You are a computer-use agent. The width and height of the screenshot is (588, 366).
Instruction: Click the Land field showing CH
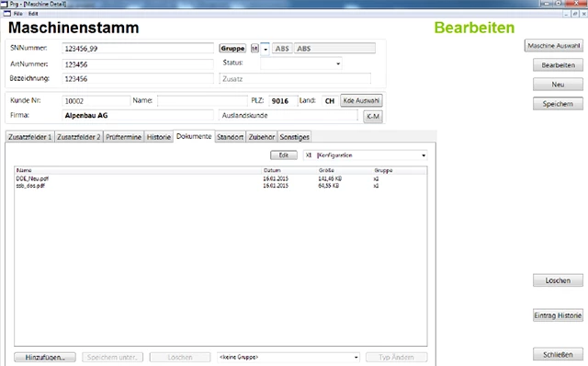pos(330,101)
